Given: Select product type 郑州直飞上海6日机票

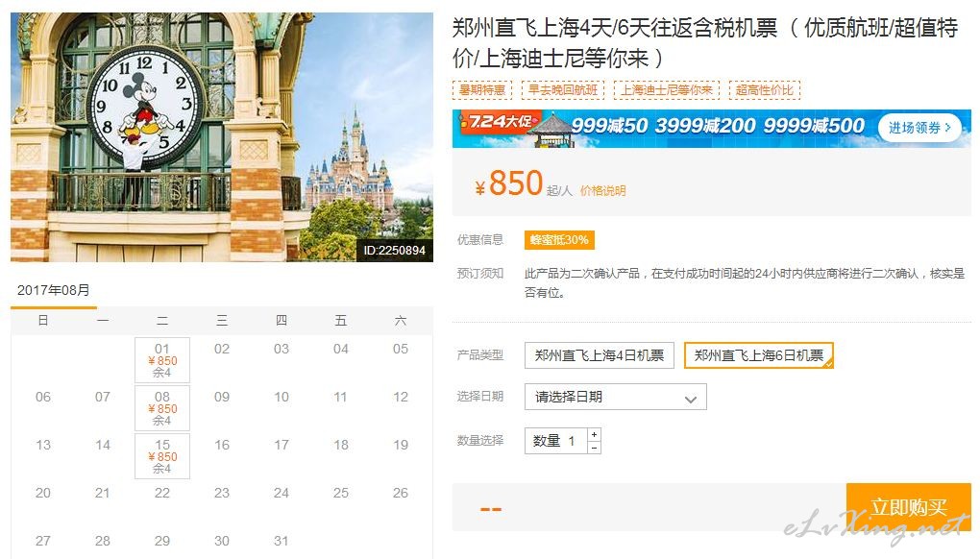Looking at the screenshot, I should pos(759,355).
